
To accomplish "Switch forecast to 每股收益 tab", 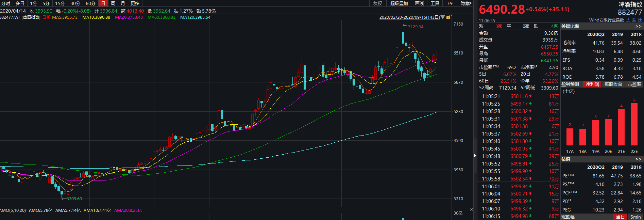I will click(613, 84).
